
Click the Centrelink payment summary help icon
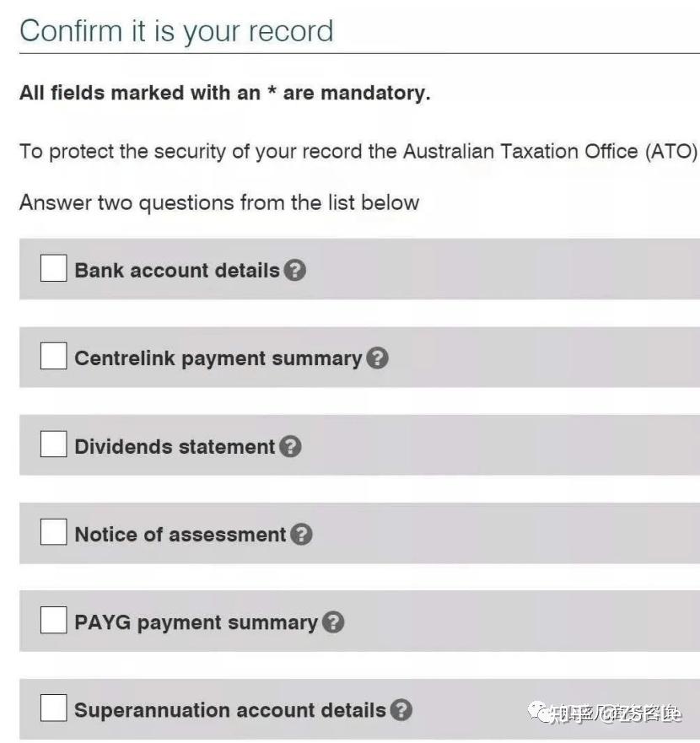coord(378,358)
